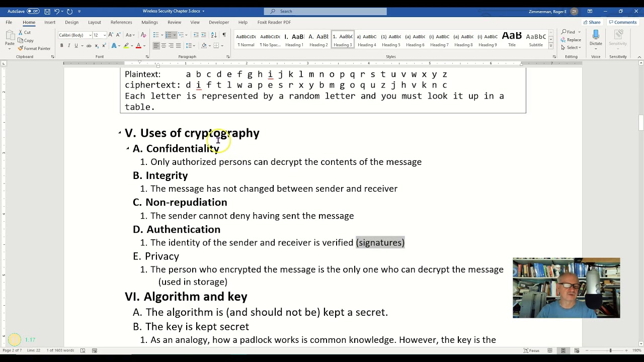The image size is (644, 362).
Task: Apply the Title style
Action: [512, 40]
